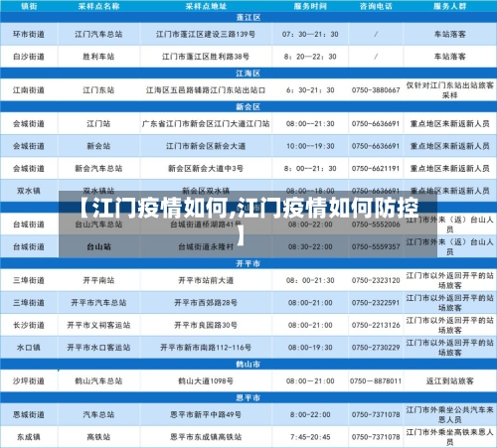Click the '7:45-20:45' service time
This screenshot has height=448, width=497.
point(310,437)
